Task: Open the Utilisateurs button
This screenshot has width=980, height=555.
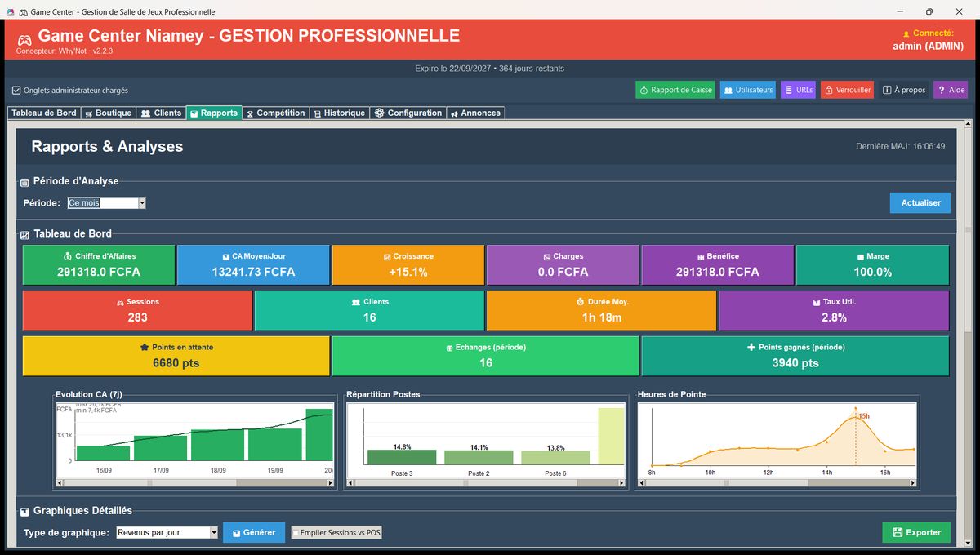Action: click(x=748, y=90)
